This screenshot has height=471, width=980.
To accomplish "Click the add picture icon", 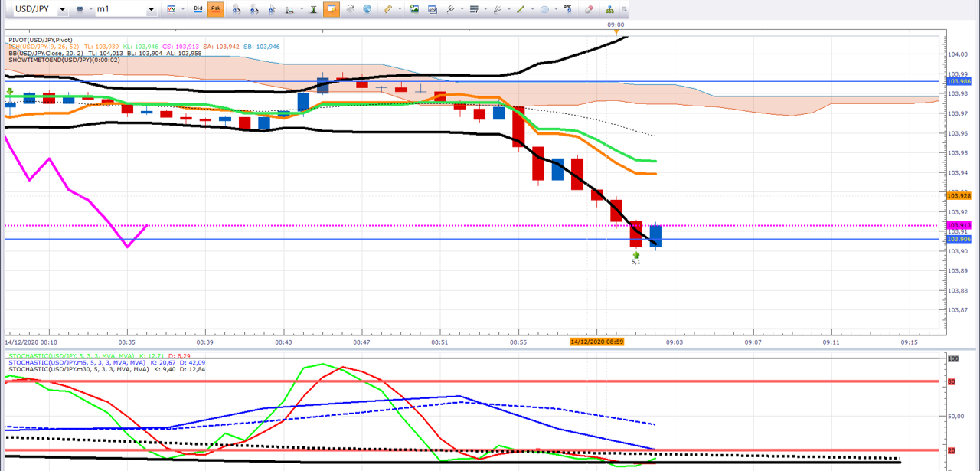I will [414, 9].
